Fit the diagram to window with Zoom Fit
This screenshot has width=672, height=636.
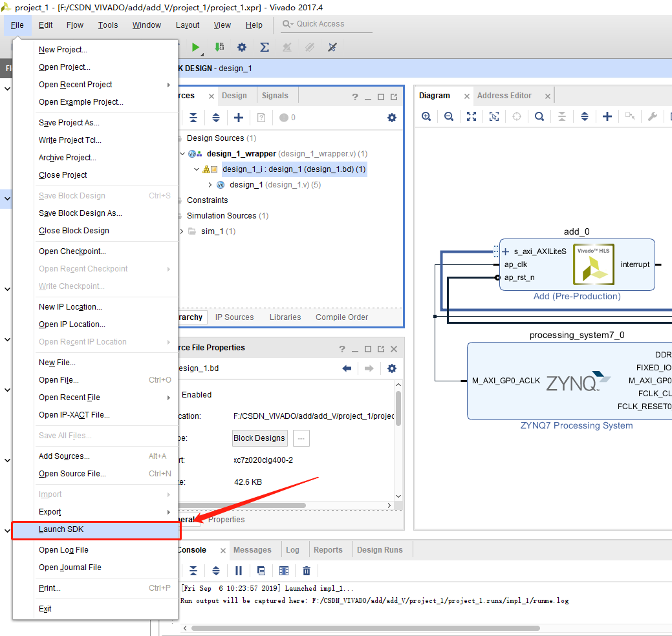coord(471,116)
